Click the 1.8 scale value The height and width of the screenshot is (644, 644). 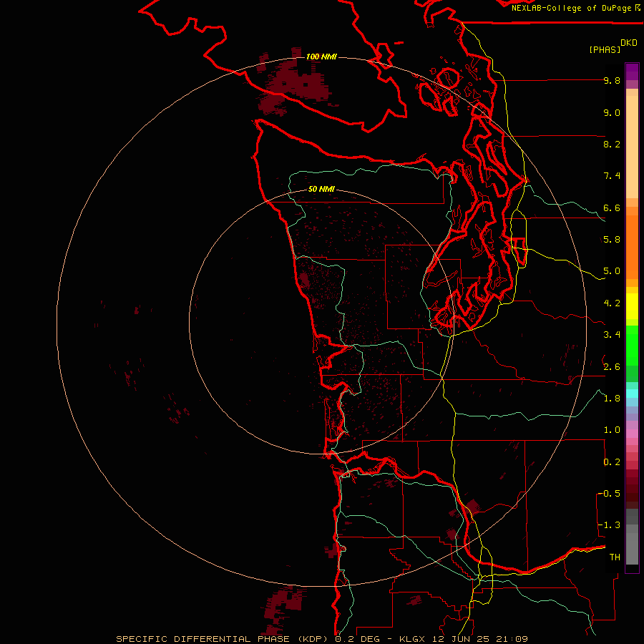[x=612, y=399]
